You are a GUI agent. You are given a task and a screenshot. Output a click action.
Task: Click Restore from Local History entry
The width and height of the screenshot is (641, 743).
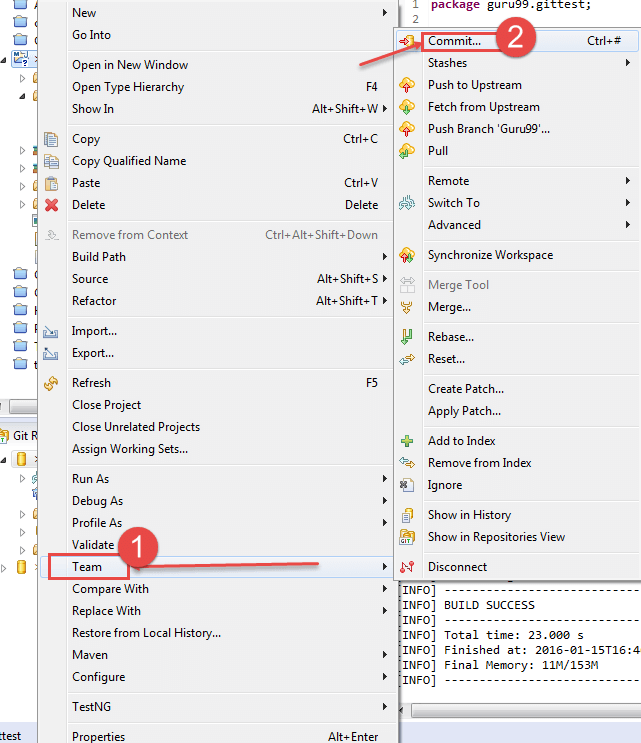[x=146, y=633]
